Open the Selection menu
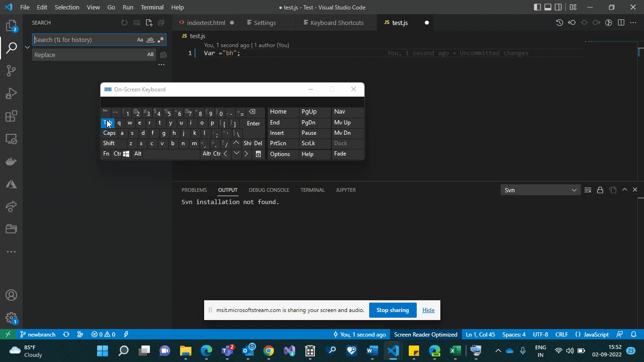Image resolution: width=644 pixels, height=362 pixels. (x=67, y=7)
